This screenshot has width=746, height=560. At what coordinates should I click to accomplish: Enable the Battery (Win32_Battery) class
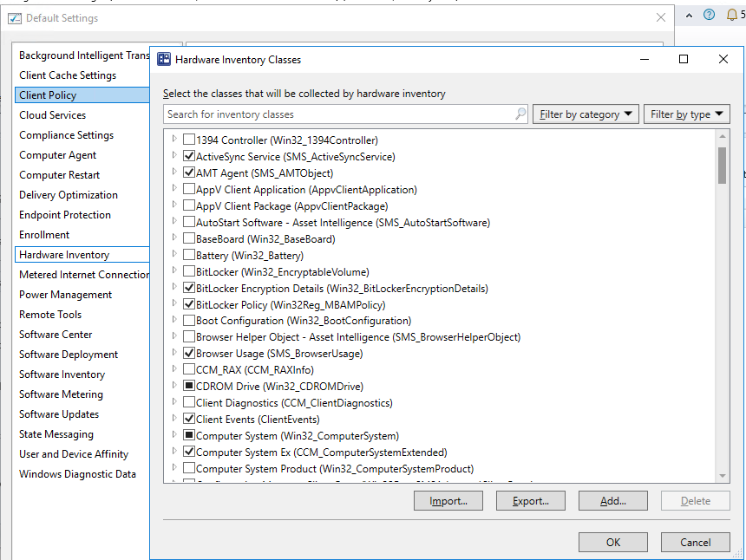[x=187, y=255]
